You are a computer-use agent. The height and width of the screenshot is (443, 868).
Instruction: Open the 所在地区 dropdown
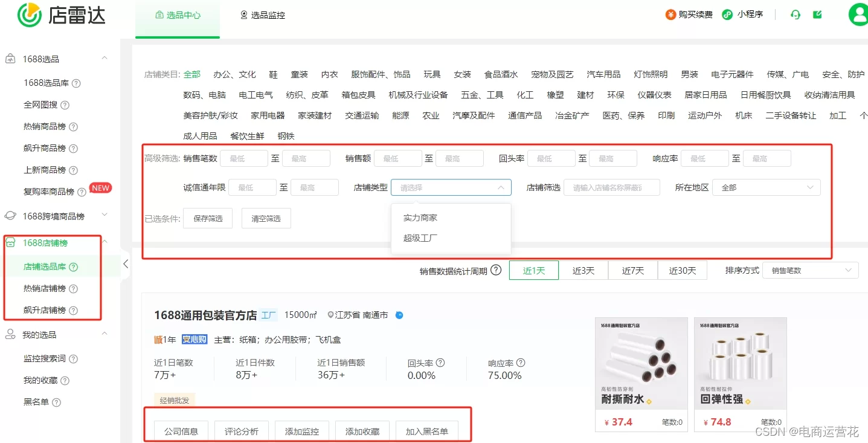766,188
